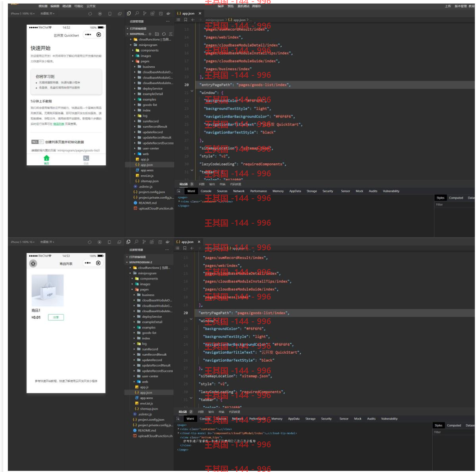Image resolution: width=476 pixels, height=472 pixels.
Task: Select uploadCloudFunction.sh in top explorer
Action: [156, 208]
